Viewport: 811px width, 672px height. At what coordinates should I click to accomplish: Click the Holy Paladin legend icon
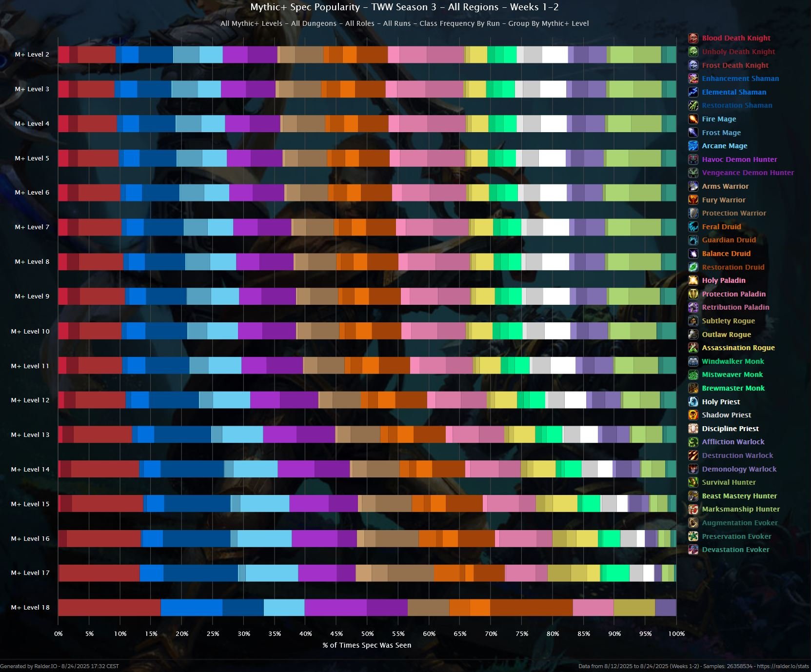pos(693,280)
